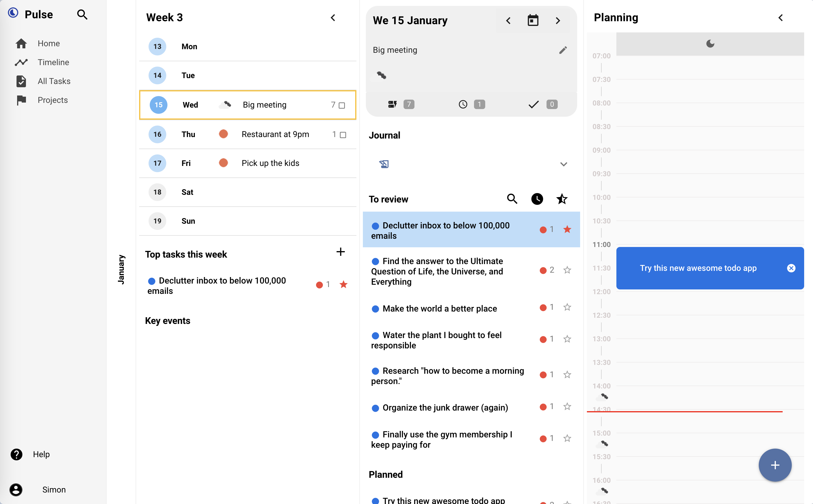Unstar the Declutter inbox task
Screen dimensions: 813x504
click(x=567, y=229)
